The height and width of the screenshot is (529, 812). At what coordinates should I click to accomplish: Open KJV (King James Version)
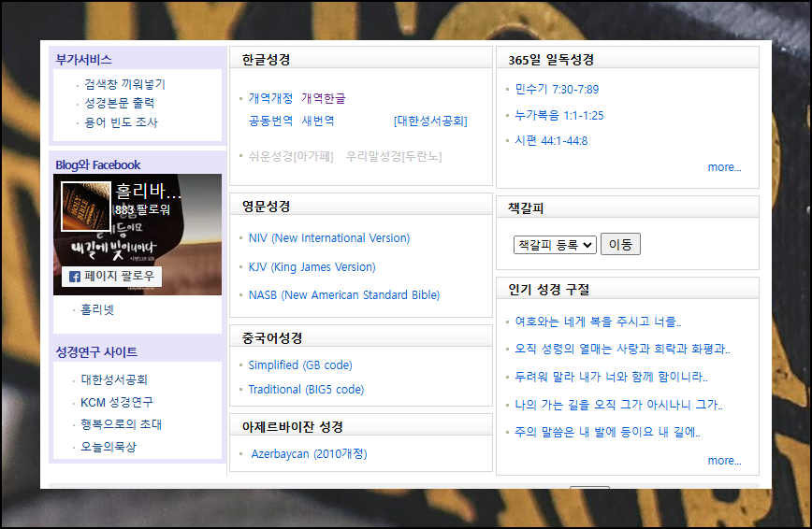click(312, 267)
